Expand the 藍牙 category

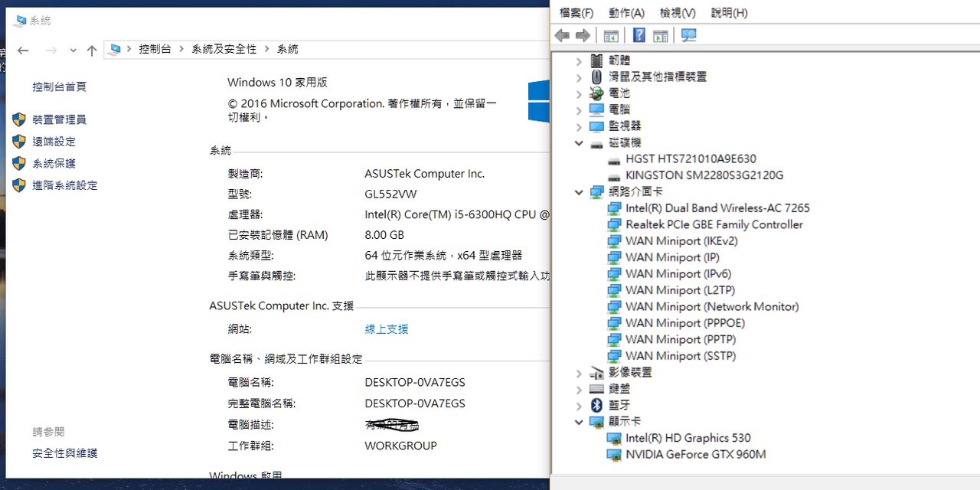coord(579,406)
